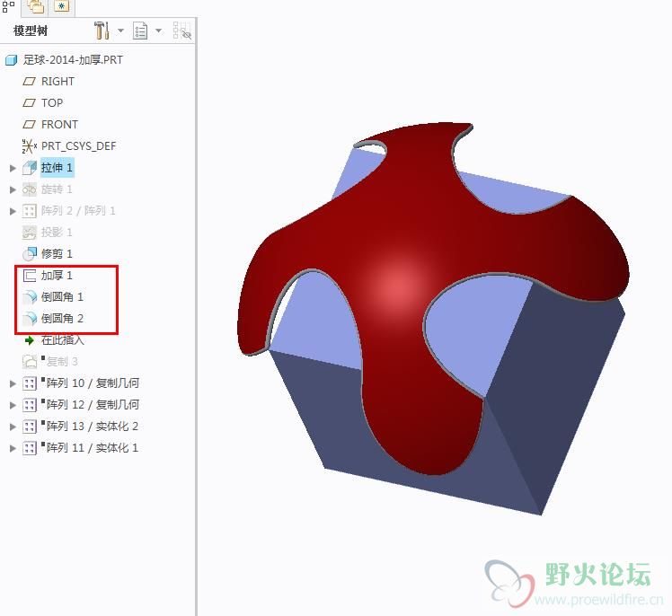
Task: Open the tree display list icon
Action: click(140, 31)
